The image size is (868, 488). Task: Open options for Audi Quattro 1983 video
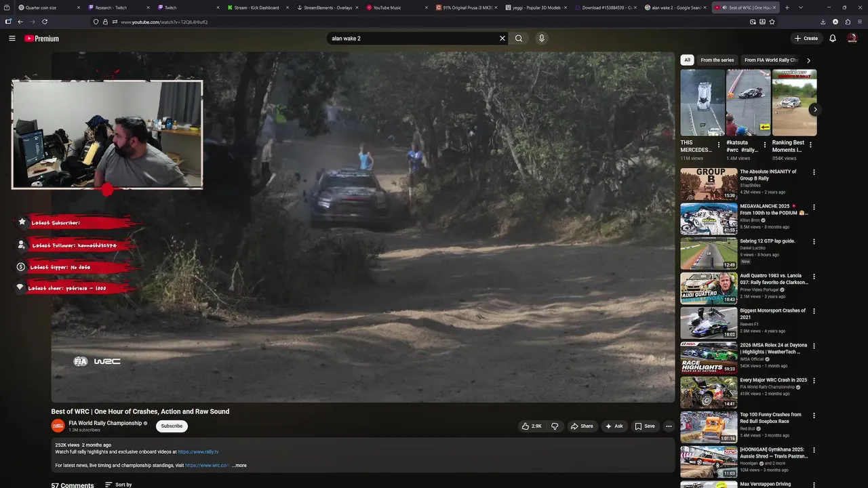tap(814, 277)
